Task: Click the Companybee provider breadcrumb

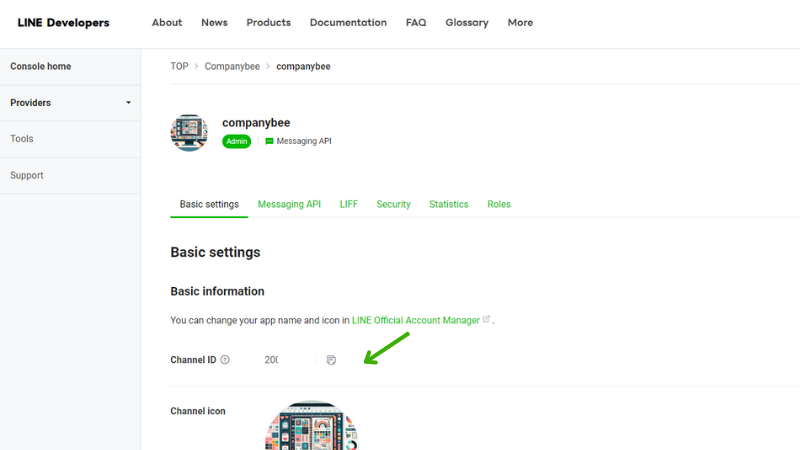Action: click(232, 66)
